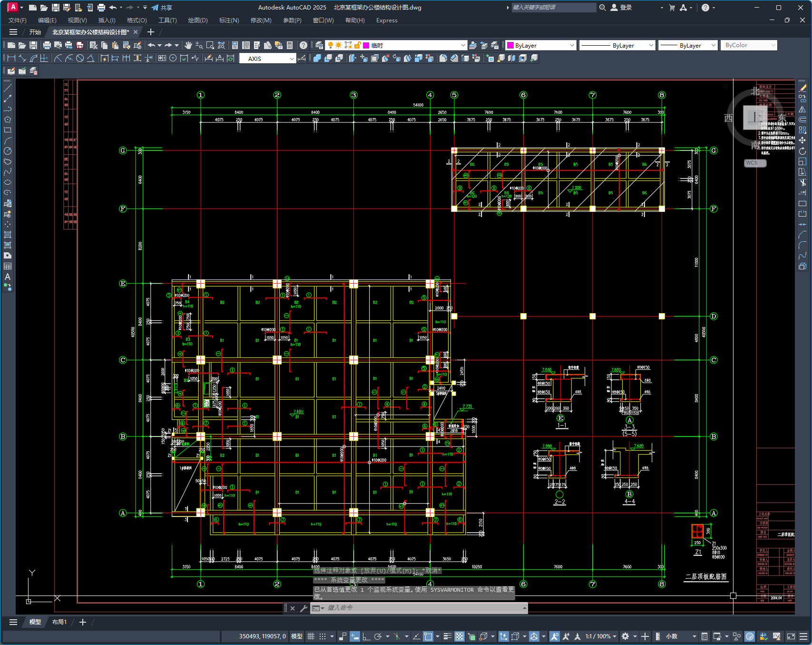The width and height of the screenshot is (812, 645).
Task: Toggle dynamic input in status bar
Action: click(355, 636)
